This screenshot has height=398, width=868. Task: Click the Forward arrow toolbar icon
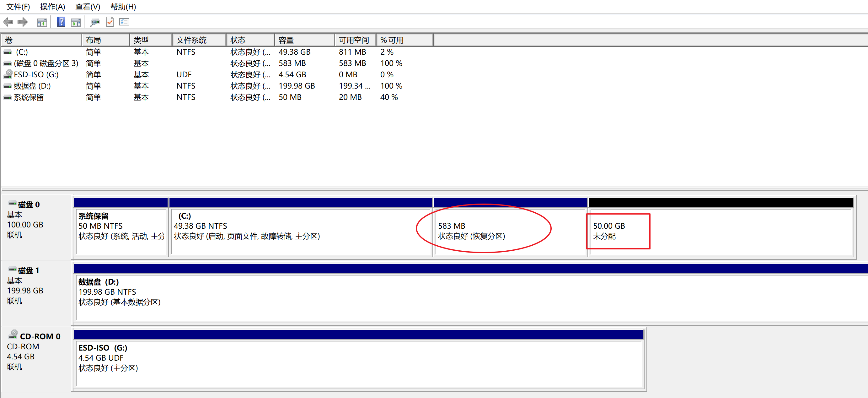pos(22,22)
